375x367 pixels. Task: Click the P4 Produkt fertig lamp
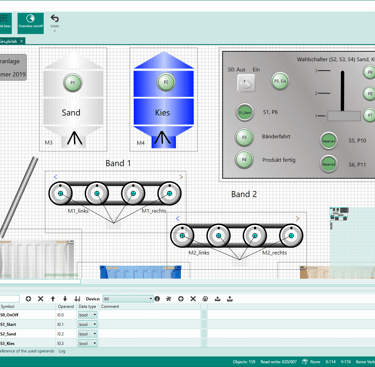coord(244,159)
